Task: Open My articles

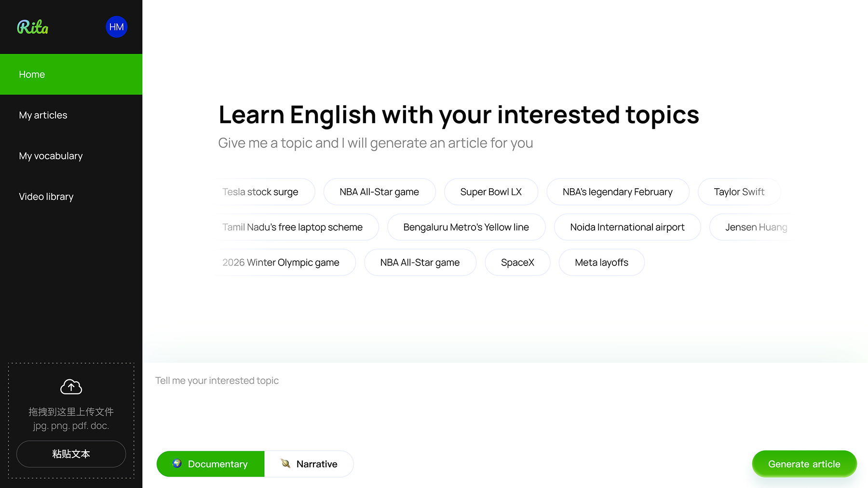Action: (x=71, y=115)
